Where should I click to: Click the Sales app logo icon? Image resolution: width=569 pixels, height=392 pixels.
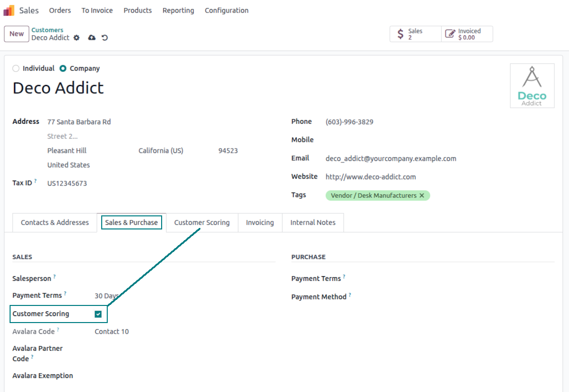(x=9, y=11)
